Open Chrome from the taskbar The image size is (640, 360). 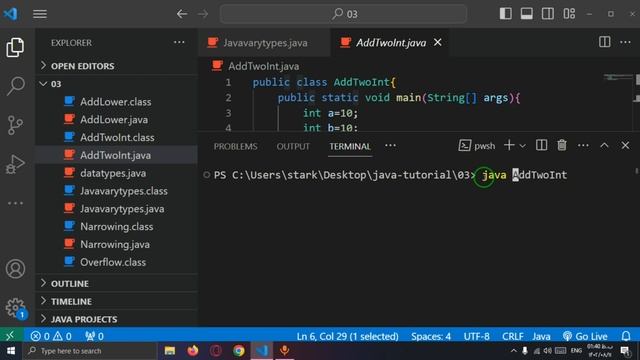pos(239,351)
